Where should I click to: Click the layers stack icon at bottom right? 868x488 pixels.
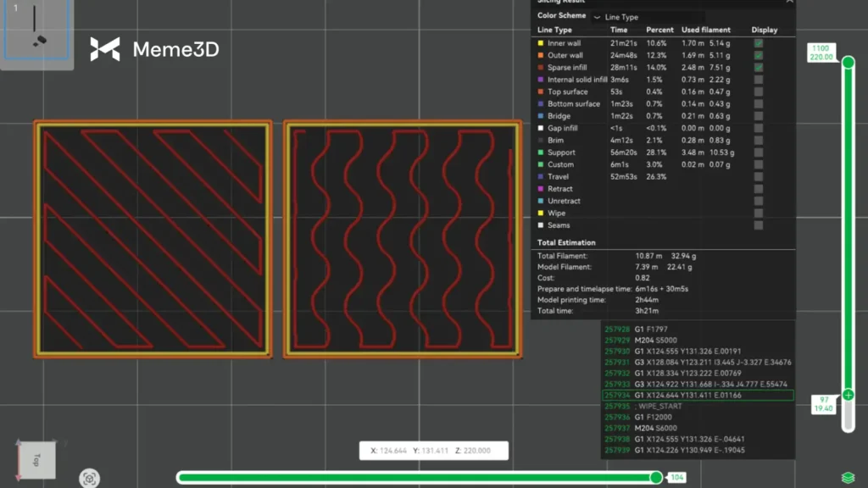point(848,478)
